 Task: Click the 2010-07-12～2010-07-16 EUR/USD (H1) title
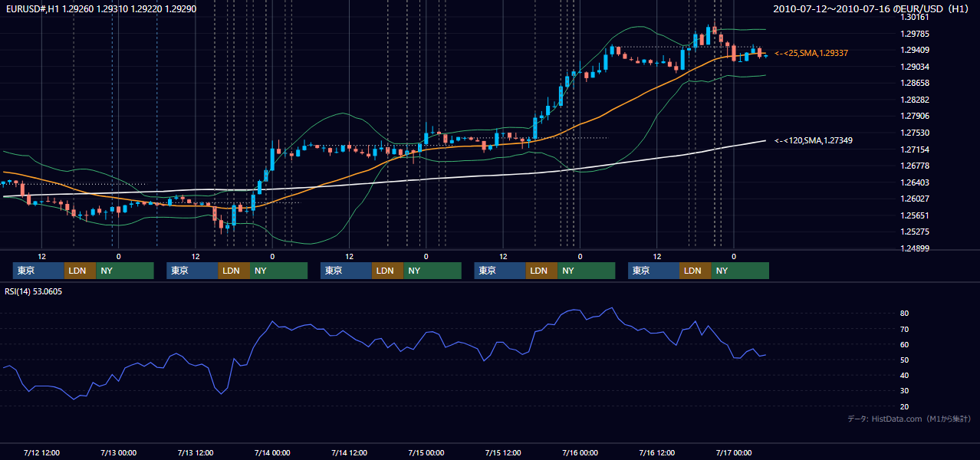pyautogui.click(x=873, y=9)
